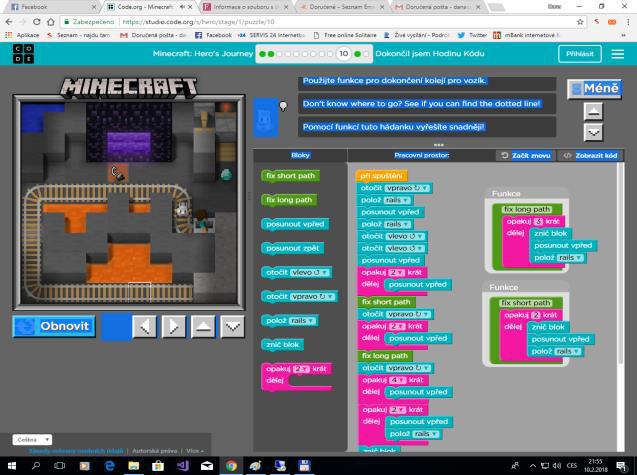Select the 'znič blok' toolbox block
This screenshot has height=475, width=637.
click(x=282, y=345)
